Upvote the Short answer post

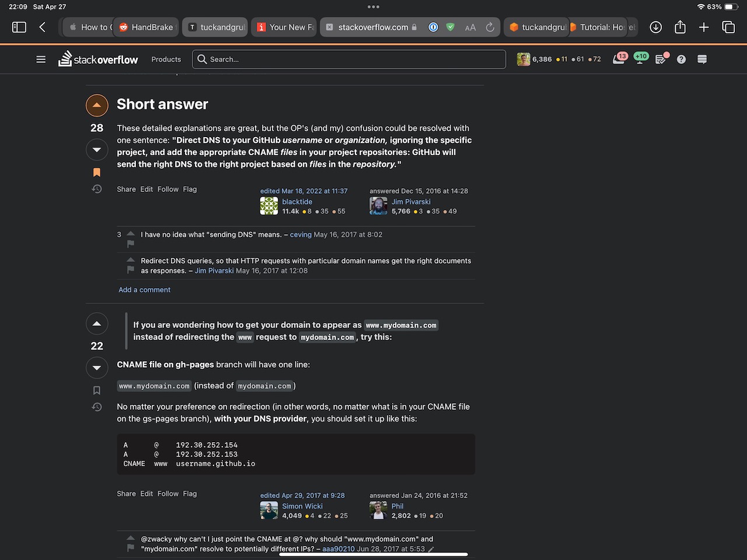97,106
